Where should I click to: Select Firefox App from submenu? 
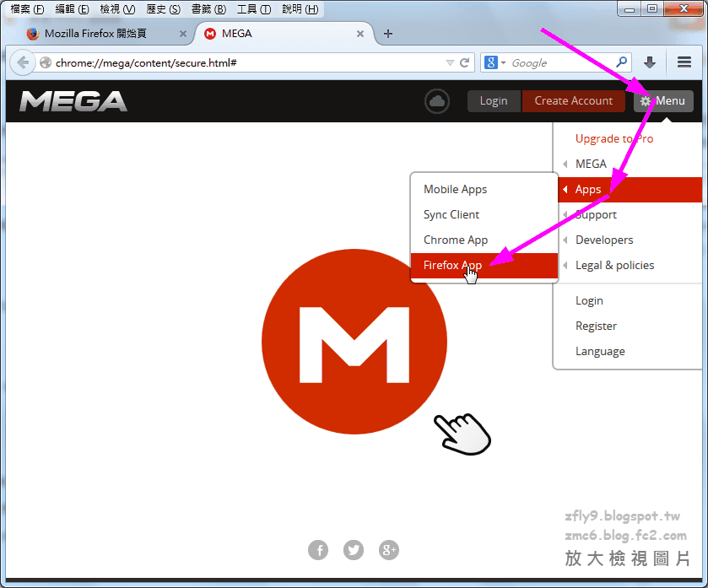click(x=484, y=266)
